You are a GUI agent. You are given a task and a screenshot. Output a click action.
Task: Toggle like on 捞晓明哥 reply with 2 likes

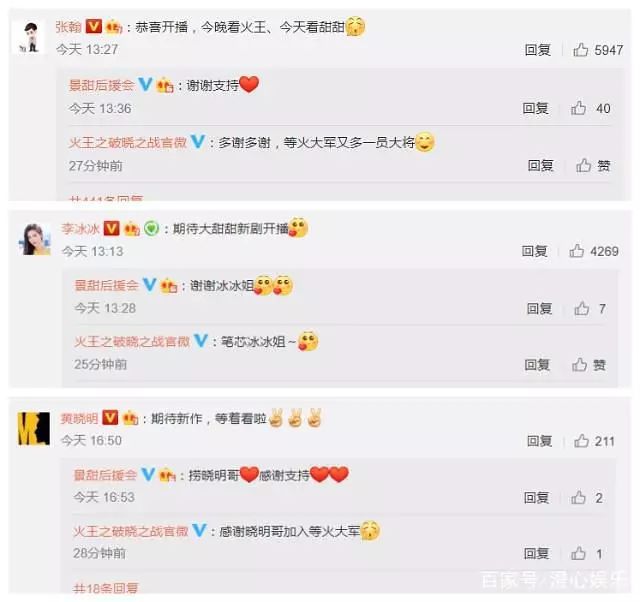tap(587, 498)
